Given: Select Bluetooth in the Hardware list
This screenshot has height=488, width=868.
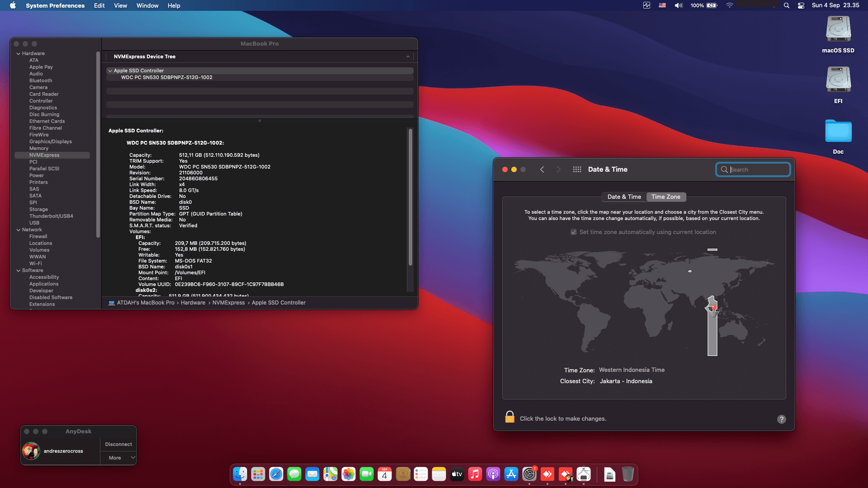Looking at the screenshot, I should pyautogui.click(x=41, y=80).
